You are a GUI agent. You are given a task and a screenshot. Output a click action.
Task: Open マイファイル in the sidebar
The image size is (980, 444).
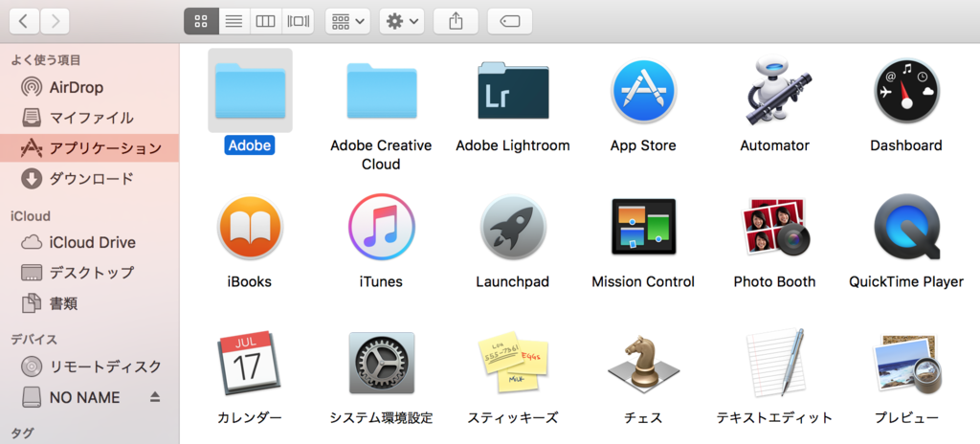click(x=89, y=118)
